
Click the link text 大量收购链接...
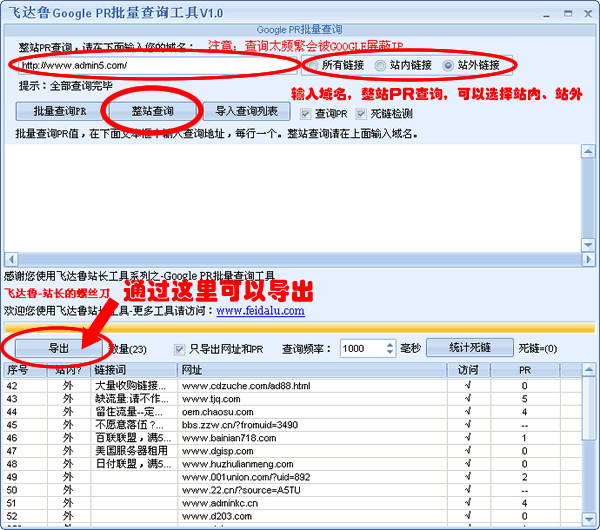point(130,386)
